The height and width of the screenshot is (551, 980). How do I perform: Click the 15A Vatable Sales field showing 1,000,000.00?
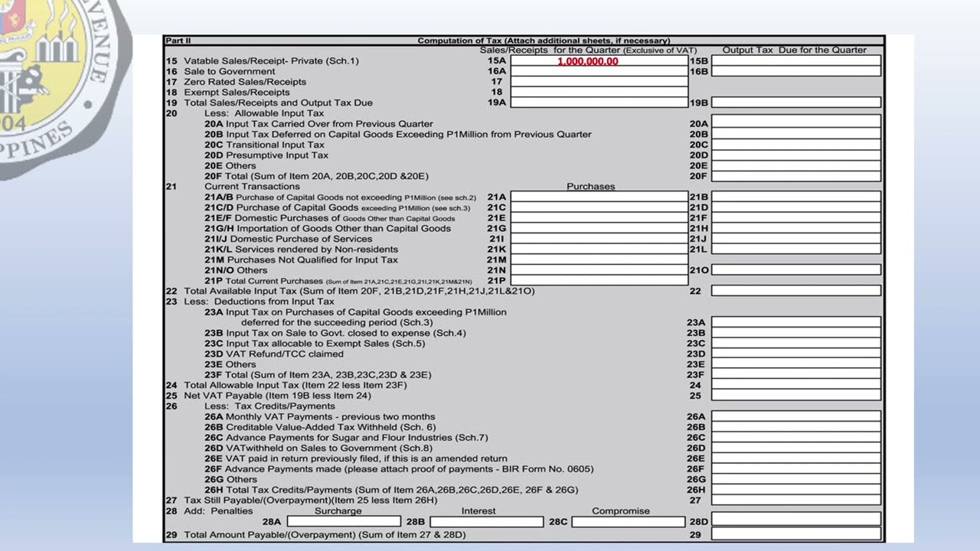pos(599,60)
